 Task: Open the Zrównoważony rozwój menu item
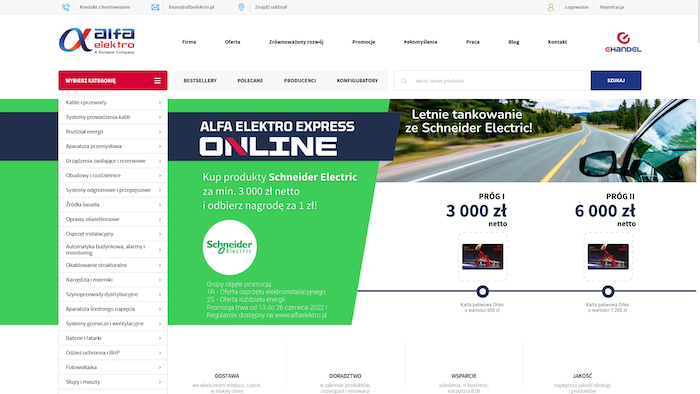click(296, 42)
